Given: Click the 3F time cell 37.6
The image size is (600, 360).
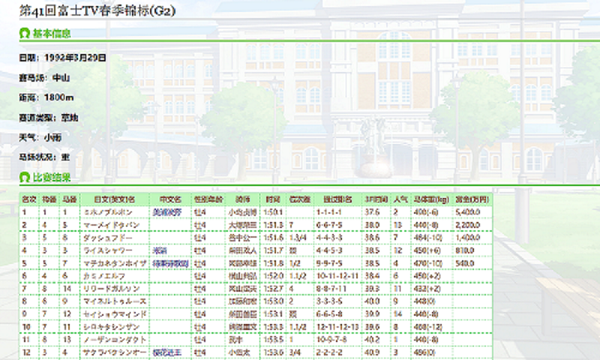Looking at the screenshot, I should pos(376,212).
